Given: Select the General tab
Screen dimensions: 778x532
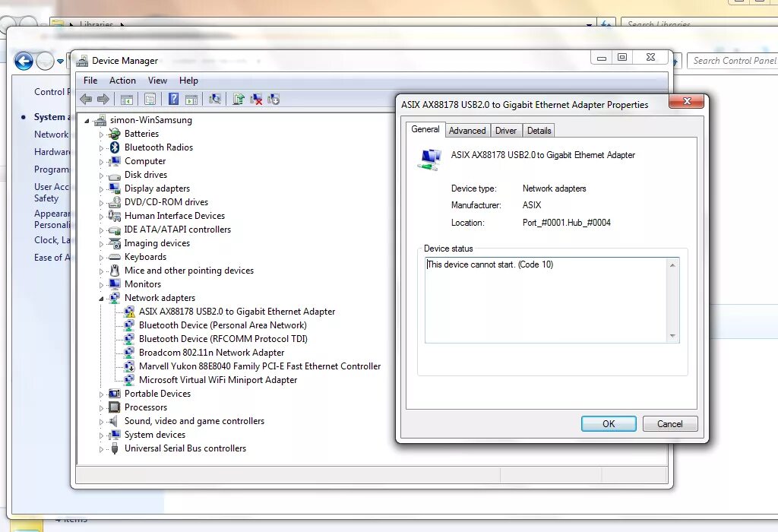Looking at the screenshot, I should (x=425, y=129).
